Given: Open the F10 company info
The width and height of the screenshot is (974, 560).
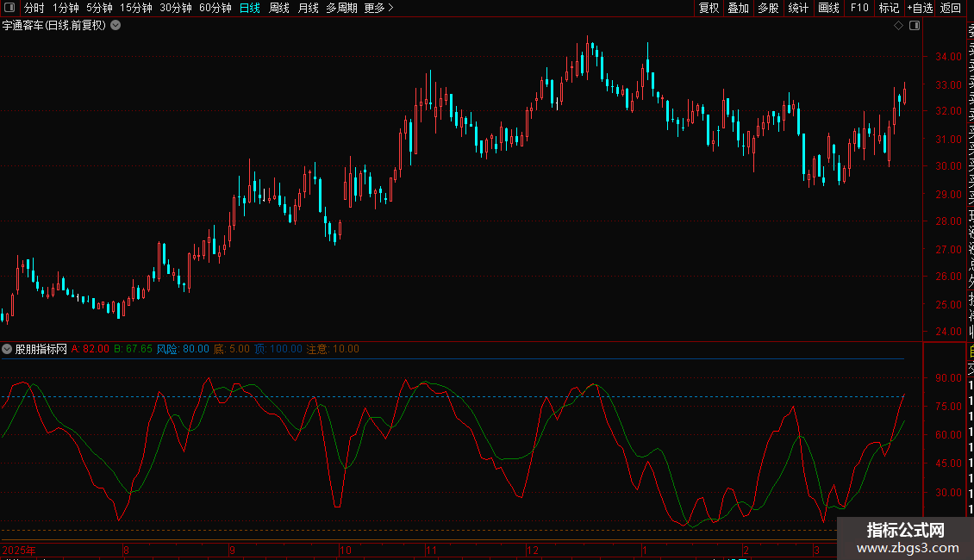Looking at the screenshot, I should [x=859, y=8].
